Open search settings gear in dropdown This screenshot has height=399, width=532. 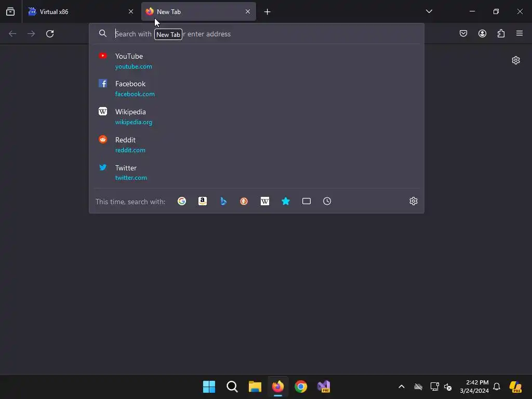point(413,201)
